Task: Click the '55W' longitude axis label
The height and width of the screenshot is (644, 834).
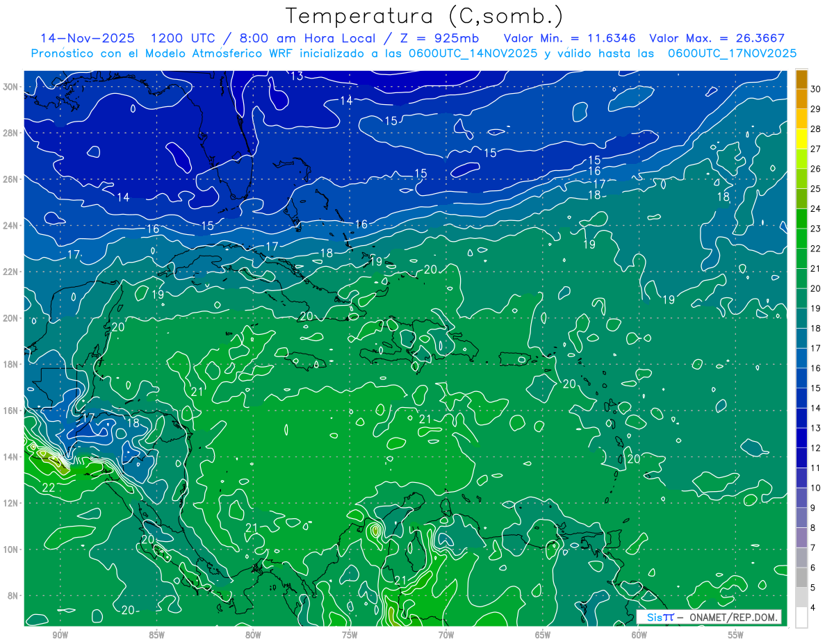Action: [x=736, y=635]
